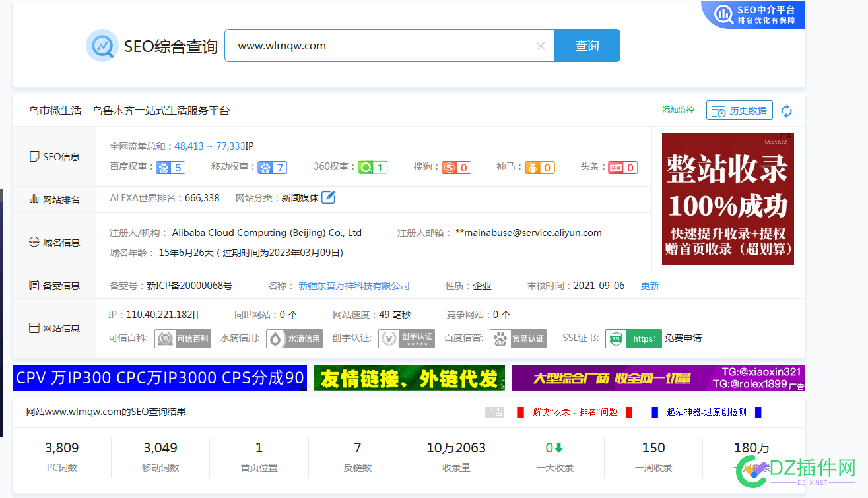Click the edit pencil icon next to 新闻媒体
The height and width of the screenshot is (498, 868).
point(329,197)
